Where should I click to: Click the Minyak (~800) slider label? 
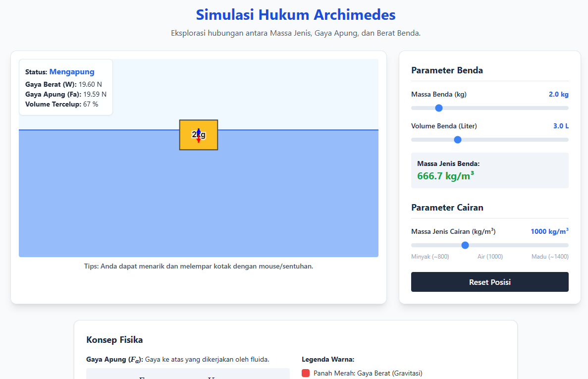point(430,257)
